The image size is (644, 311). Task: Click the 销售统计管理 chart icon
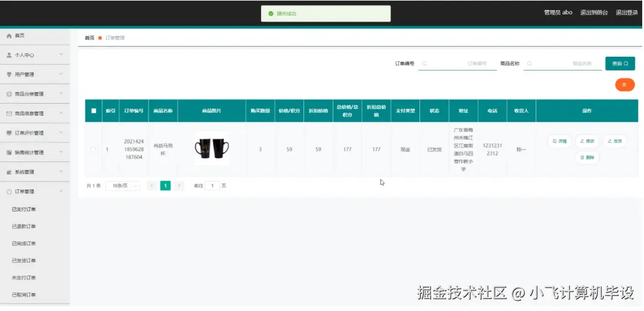9,152
